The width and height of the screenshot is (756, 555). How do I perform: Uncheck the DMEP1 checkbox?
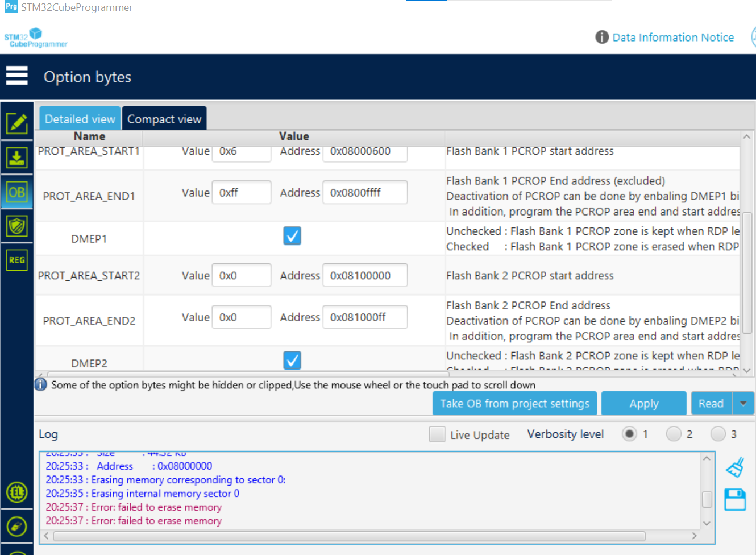pyautogui.click(x=292, y=235)
